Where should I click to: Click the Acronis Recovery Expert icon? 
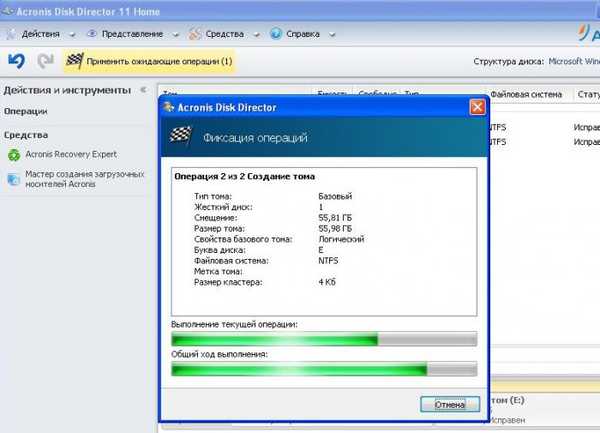[x=14, y=155]
